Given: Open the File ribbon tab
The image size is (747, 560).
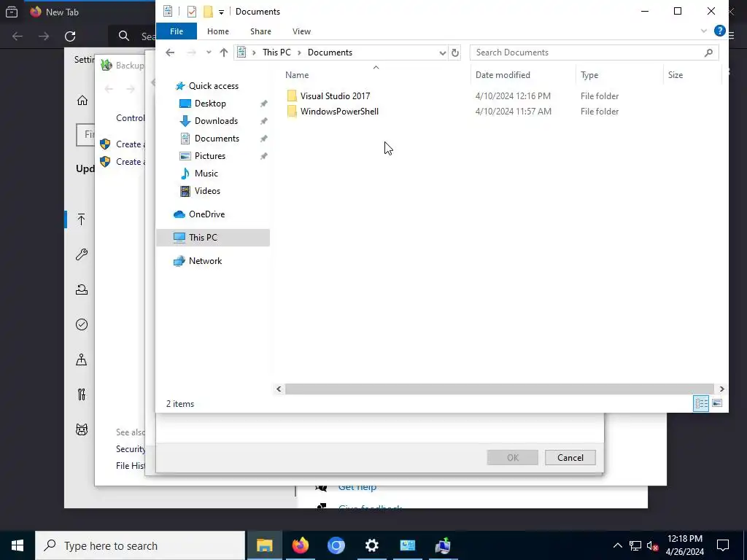Looking at the screenshot, I should (x=177, y=31).
